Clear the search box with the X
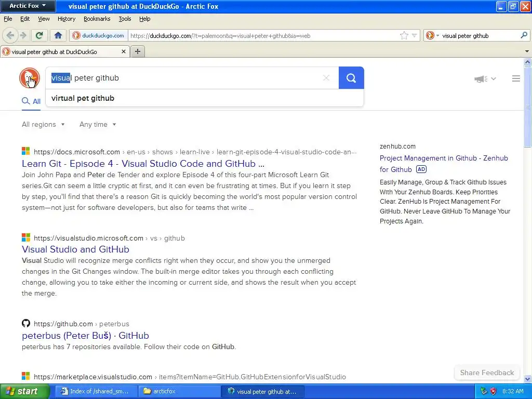The image size is (532, 399). pyautogui.click(x=326, y=78)
